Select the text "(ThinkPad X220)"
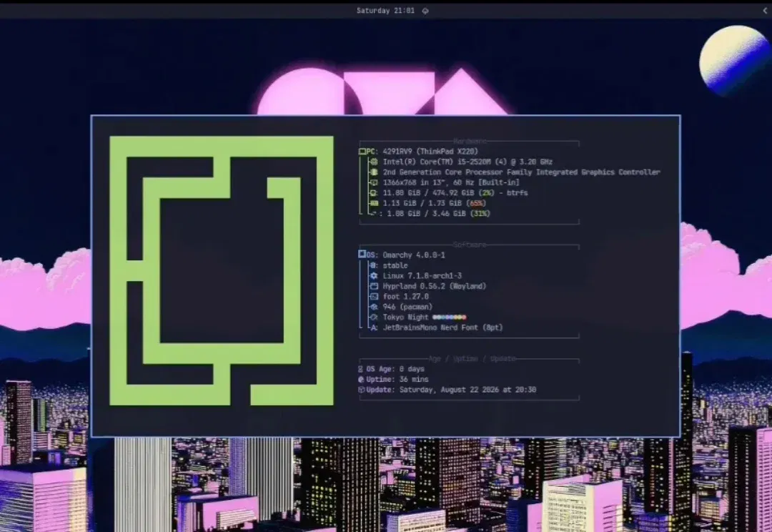This screenshot has height=532, width=772. click(447, 151)
